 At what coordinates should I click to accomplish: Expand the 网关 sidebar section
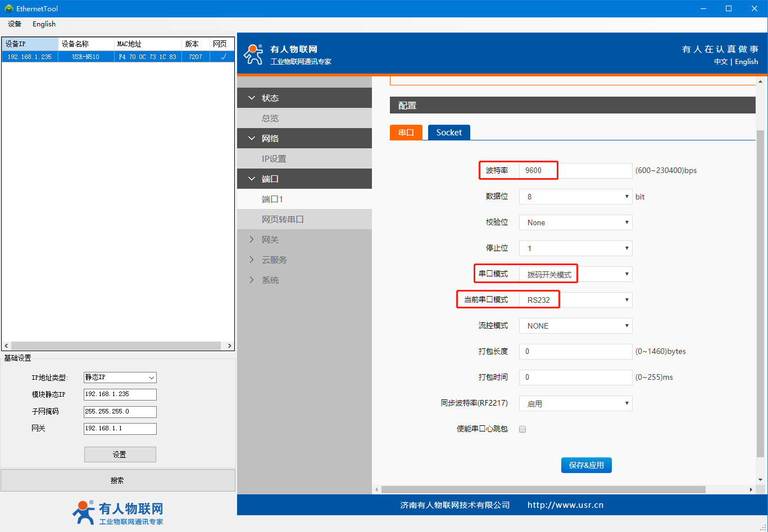[x=270, y=240]
